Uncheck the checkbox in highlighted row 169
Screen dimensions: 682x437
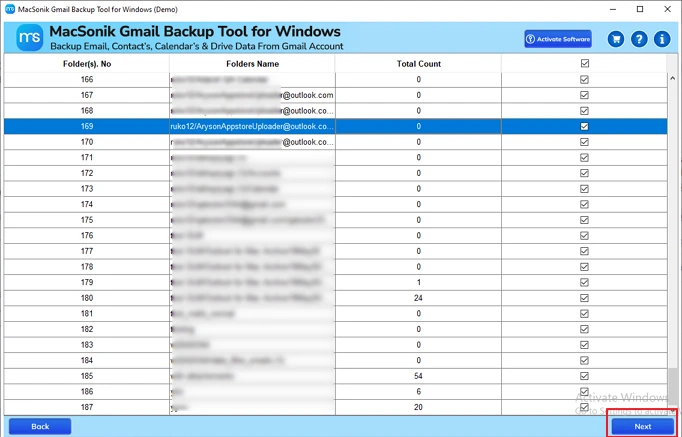tap(585, 127)
